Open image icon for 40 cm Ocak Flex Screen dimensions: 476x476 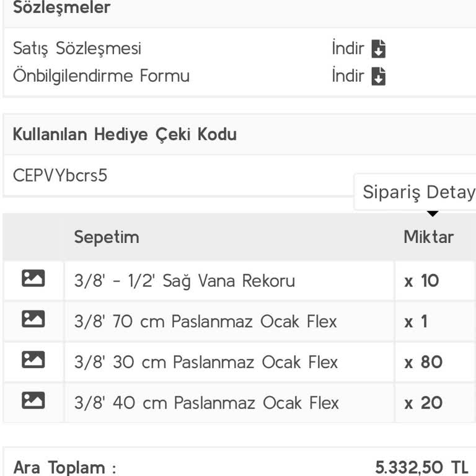(x=33, y=401)
